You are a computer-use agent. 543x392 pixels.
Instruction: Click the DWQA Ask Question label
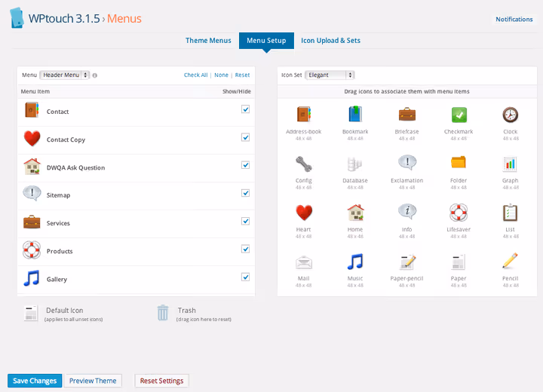click(75, 167)
